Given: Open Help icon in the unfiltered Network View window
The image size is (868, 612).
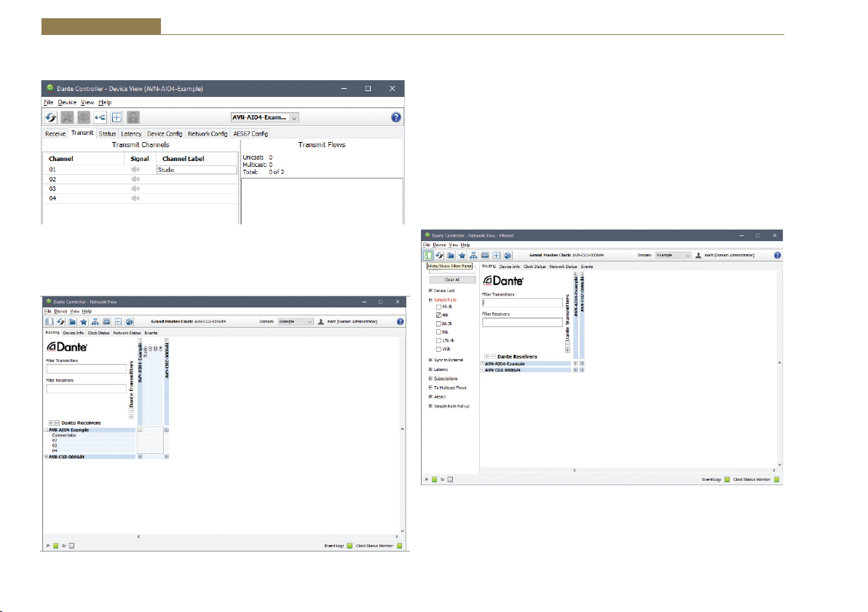Looking at the screenshot, I should [x=401, y=322].
